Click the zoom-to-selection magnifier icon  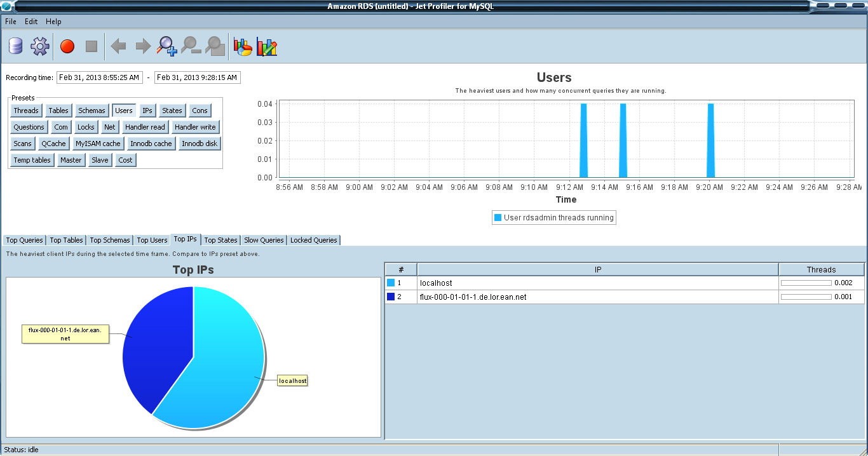(215, 46)
